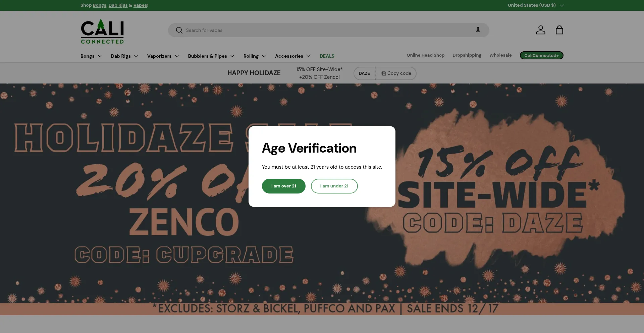Open the Accessories dropdown menu

292,56
